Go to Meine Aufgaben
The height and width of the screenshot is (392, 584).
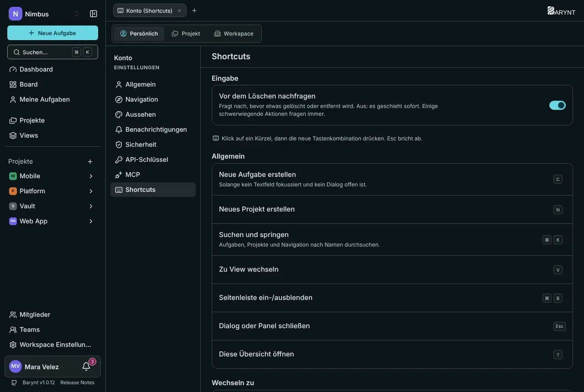(x=52, y=99)
